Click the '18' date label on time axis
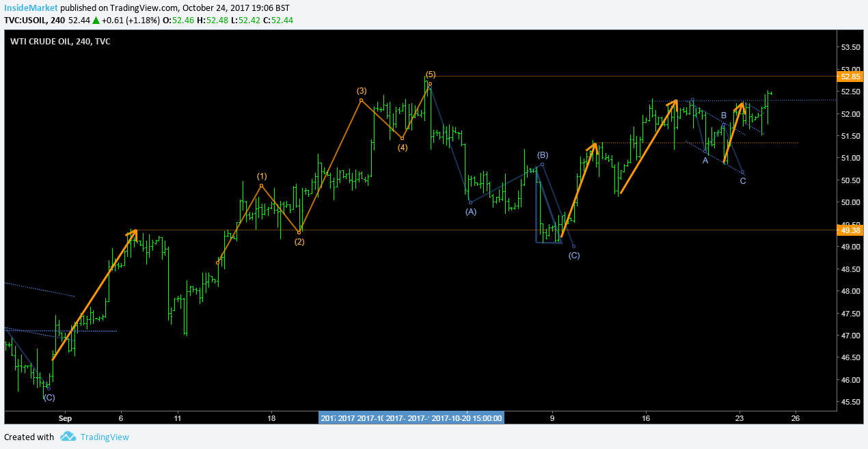The height and width of the screenshot is (449, 868). pyautogui.click(x=271, y=418)
